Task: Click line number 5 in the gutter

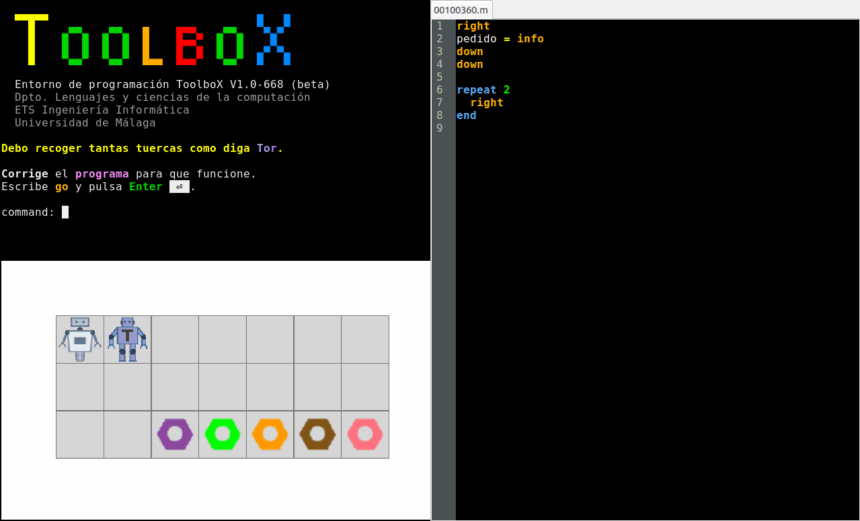Action: pyautogui.click(x=439, y=77)
